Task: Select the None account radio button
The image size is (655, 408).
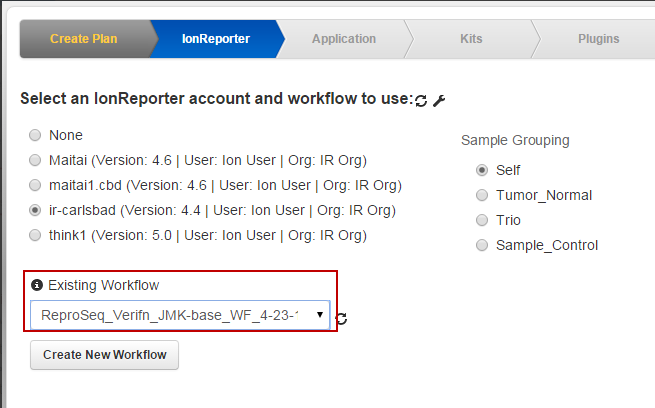Action: tap(36, 135)
